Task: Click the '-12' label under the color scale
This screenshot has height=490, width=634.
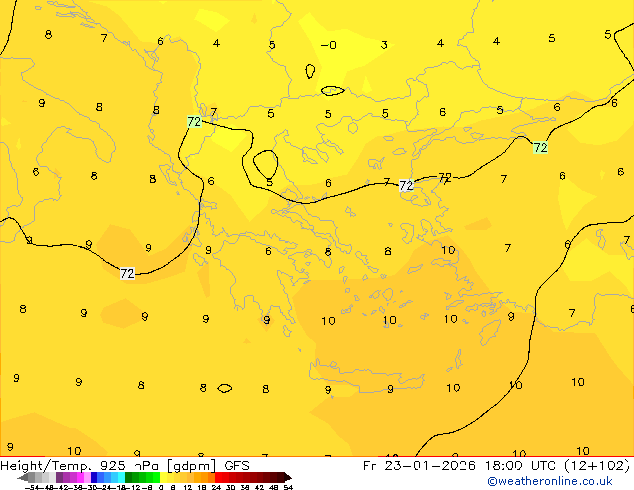Action: 133,487
